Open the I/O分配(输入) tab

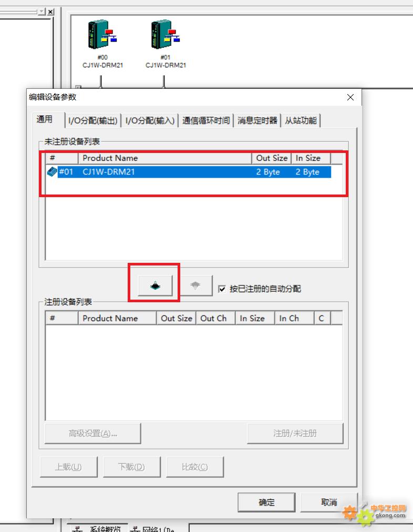coord(150,121)
